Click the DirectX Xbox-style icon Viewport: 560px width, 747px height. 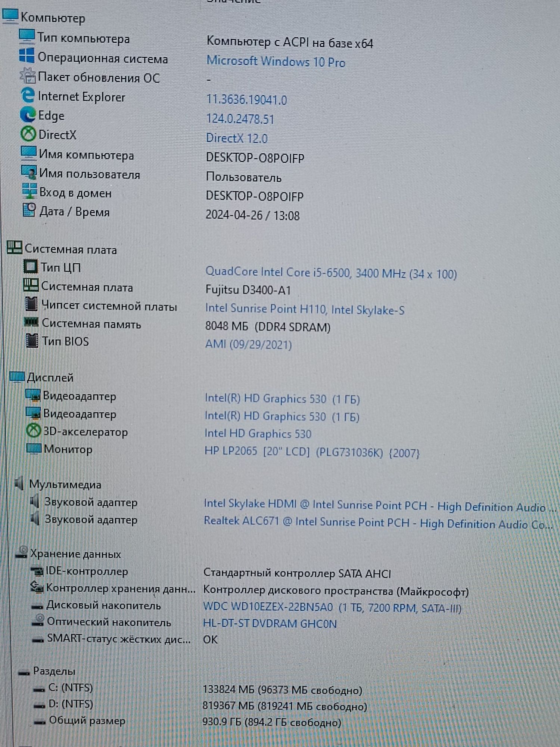tap(28, 134)
